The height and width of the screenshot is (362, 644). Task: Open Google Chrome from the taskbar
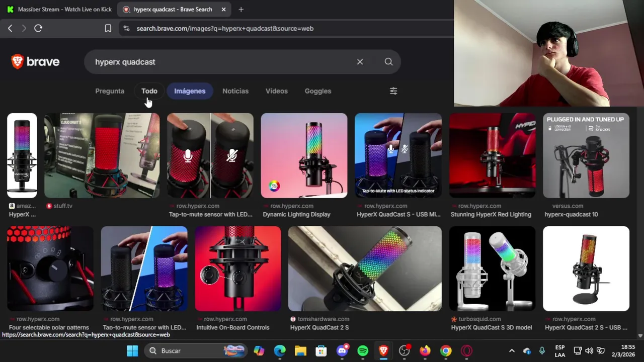pos(446,350)
